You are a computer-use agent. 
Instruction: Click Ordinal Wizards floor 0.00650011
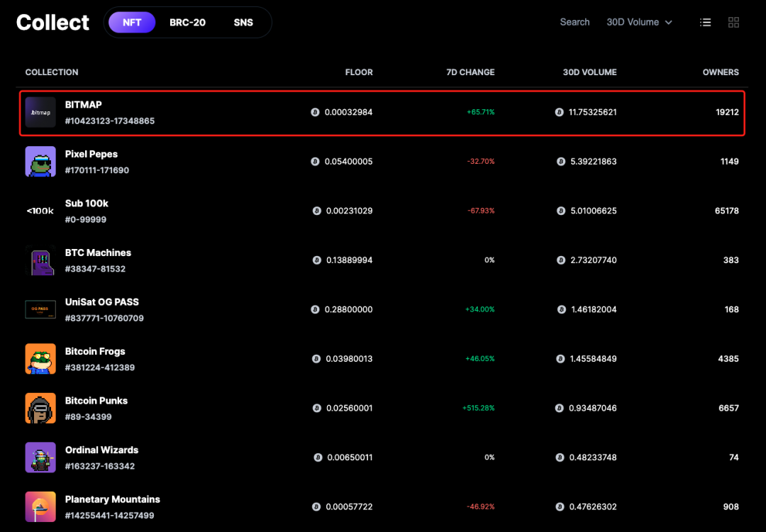350,458
